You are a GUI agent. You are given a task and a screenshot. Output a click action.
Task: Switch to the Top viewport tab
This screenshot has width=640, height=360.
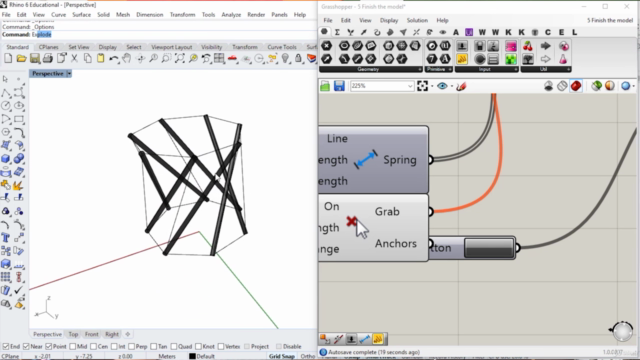tap(73, 334)
